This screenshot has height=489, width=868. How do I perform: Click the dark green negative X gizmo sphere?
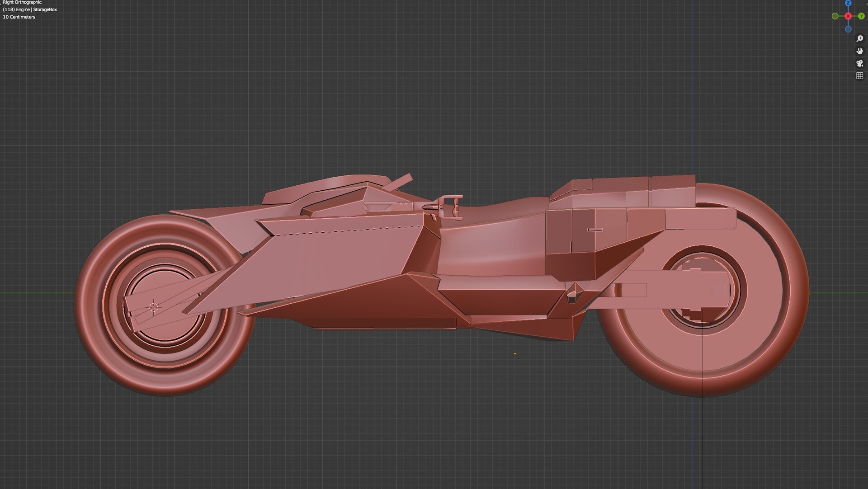click(x=835, y=16)
